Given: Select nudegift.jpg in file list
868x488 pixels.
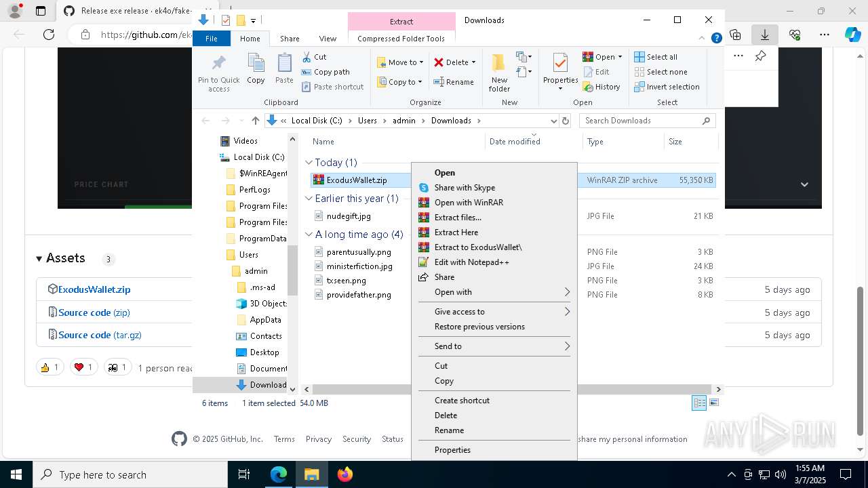Looking at the screenshot, I should coord(349,216).
